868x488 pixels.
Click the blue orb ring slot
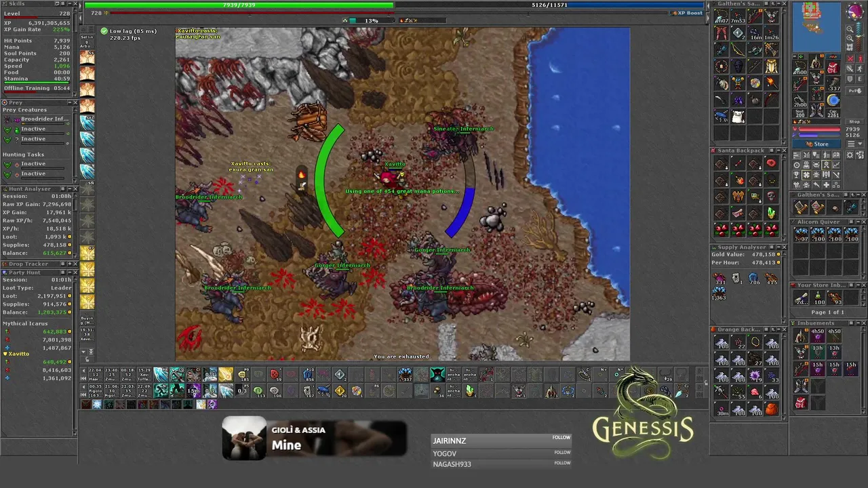(x=833, y=100)
